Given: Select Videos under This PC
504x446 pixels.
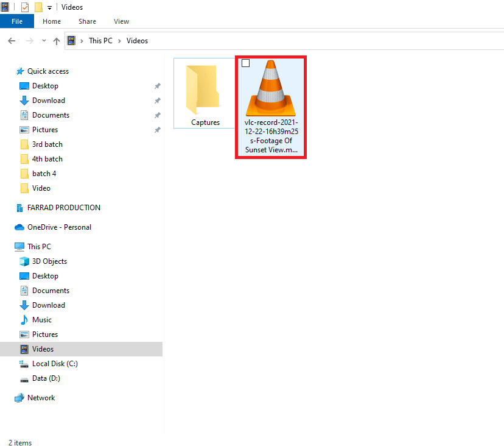Looking at the screenshot, I should pos(81,349).
